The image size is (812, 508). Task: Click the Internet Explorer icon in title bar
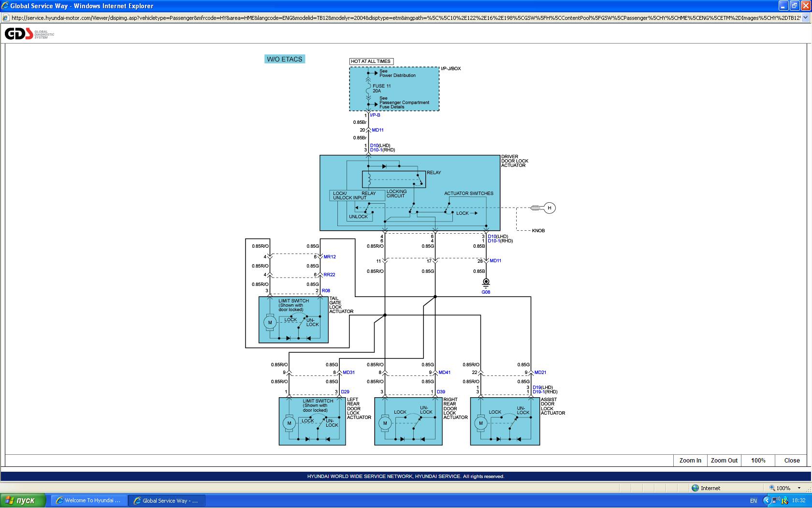5,6
